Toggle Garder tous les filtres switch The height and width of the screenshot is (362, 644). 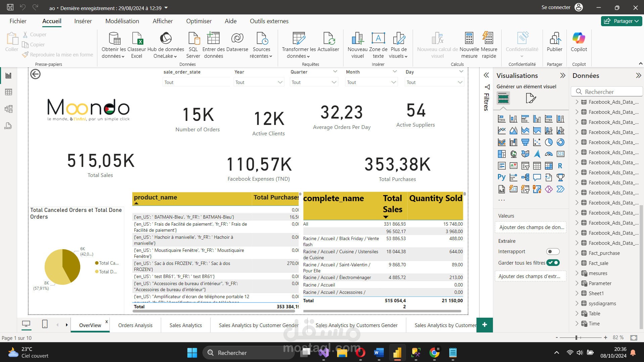(553, 263)
